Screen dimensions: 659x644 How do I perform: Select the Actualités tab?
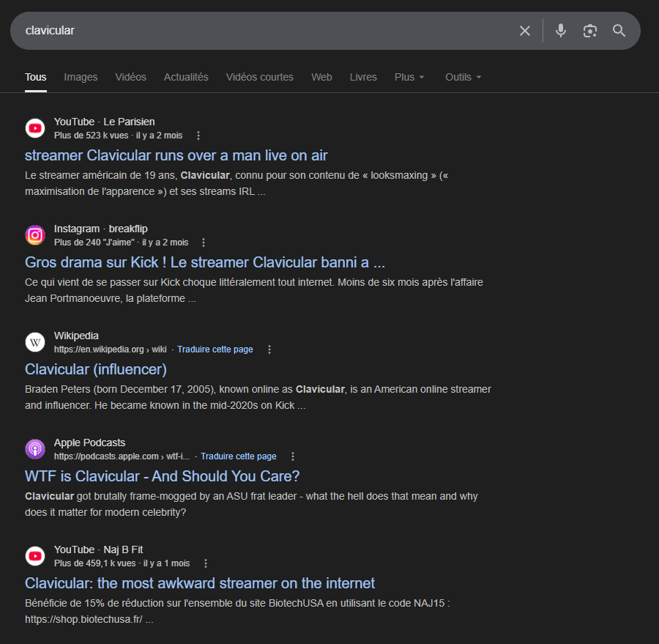pos(186,77)
